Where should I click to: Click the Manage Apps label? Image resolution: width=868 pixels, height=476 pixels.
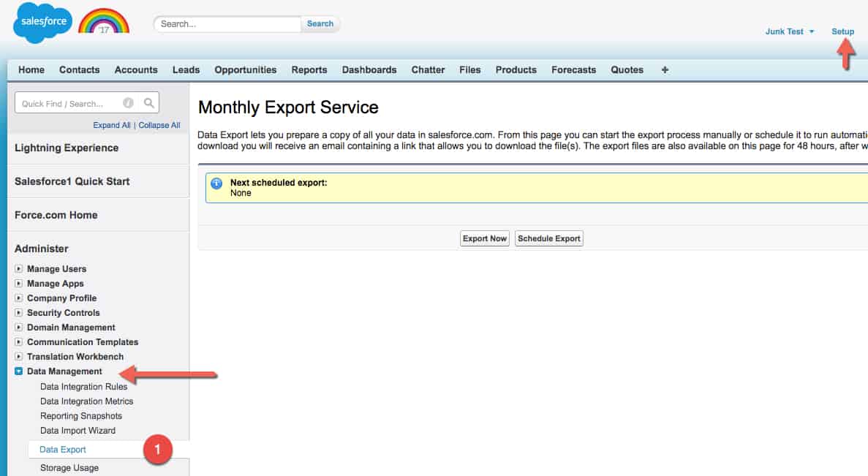pos(56,284)
